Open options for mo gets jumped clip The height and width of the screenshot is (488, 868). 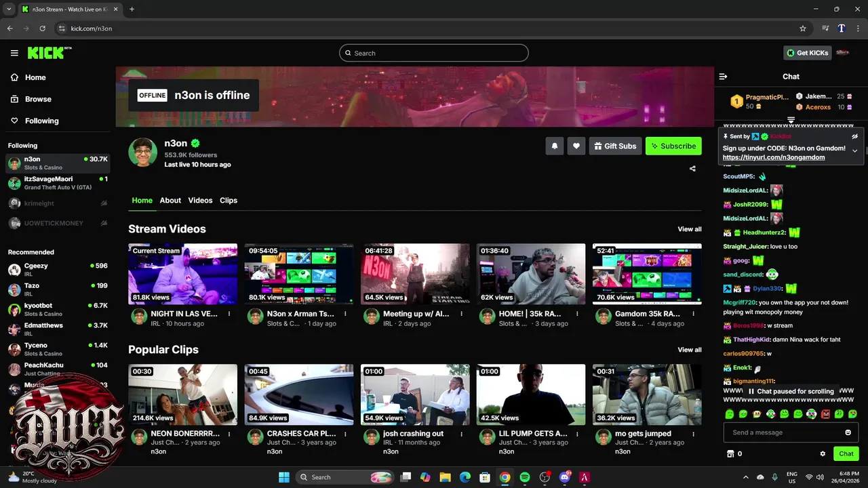click(693, 434)
